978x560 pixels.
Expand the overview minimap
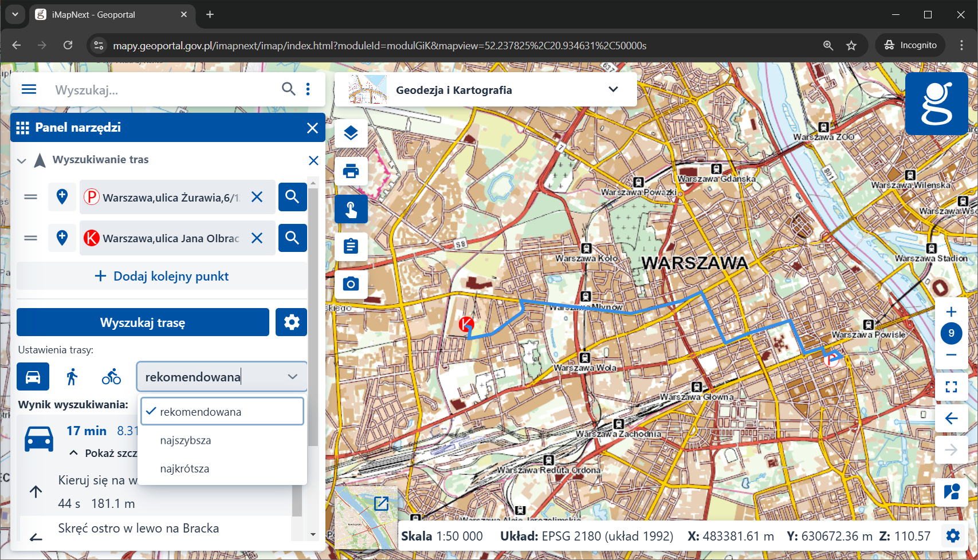[x=381, y=503]
